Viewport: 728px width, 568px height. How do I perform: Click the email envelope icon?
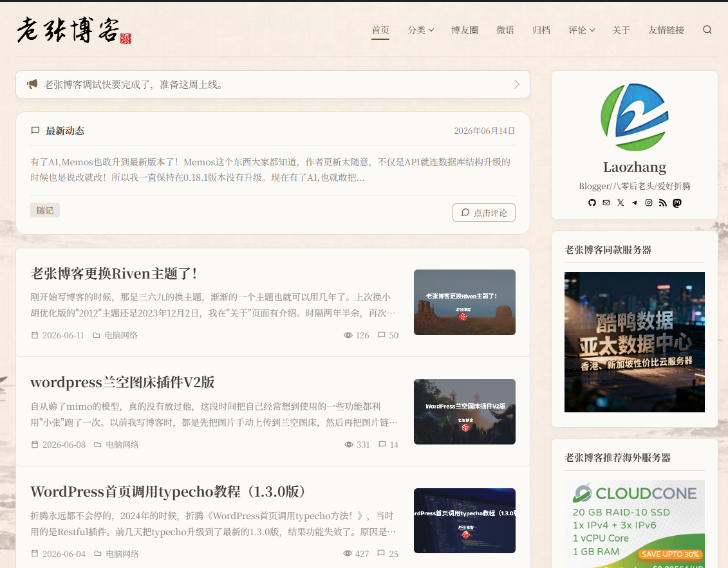(606, 203)
